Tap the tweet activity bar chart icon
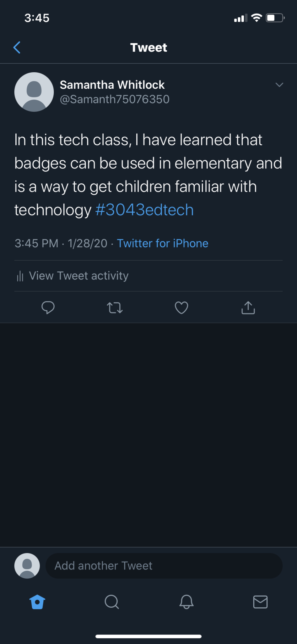The height and width of the screenshot is (644, 297). click(x=20, y=276)
